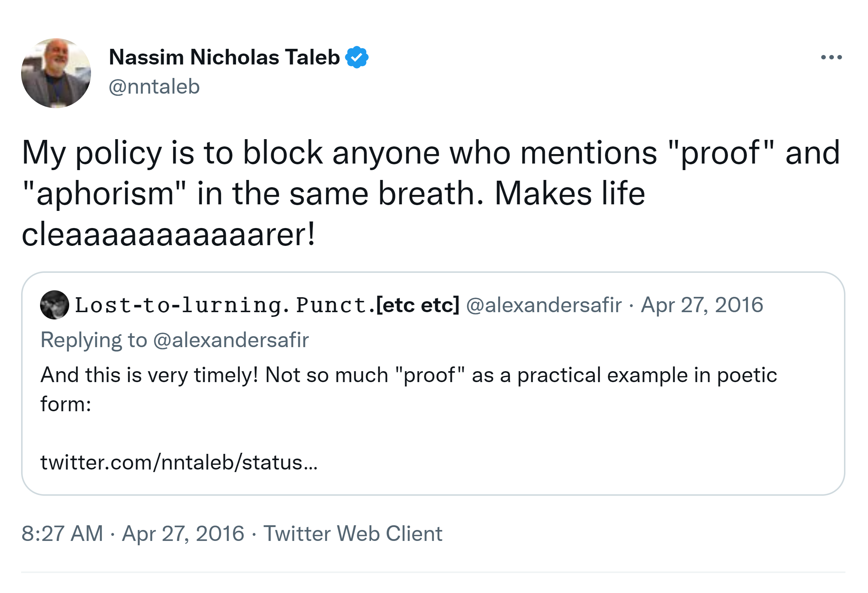Open the tweet's three-dot more options menu

click(x=831, y=57)
